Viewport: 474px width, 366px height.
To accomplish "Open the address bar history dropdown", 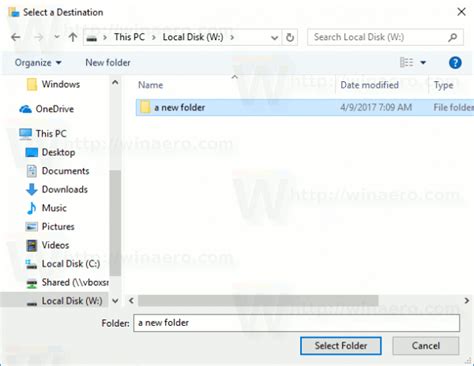I will tap(274, 38).
